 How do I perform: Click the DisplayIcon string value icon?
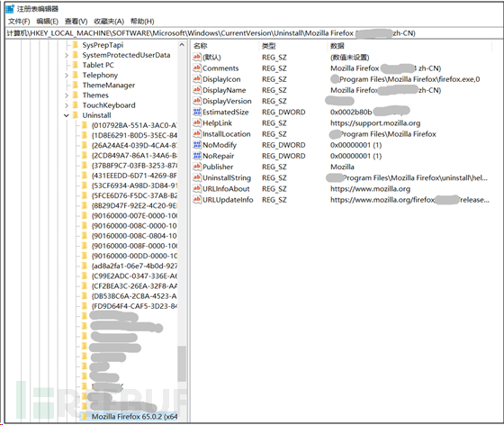coord(197,79)
